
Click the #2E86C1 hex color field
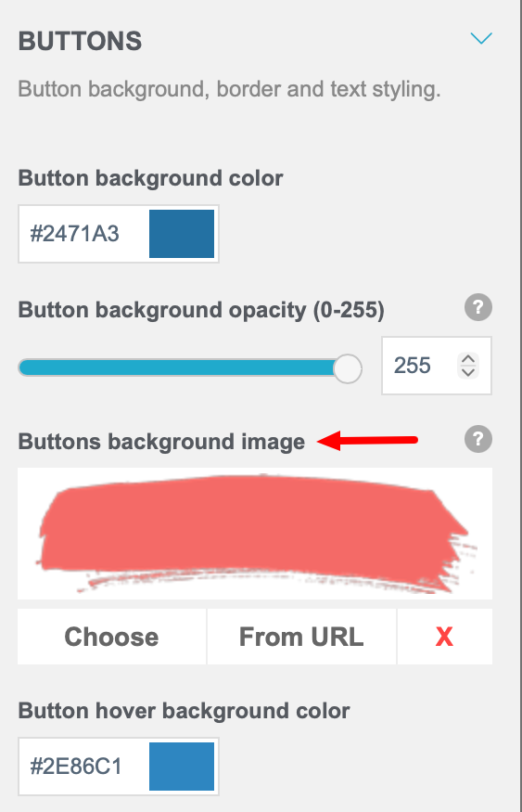click(83, 767)
